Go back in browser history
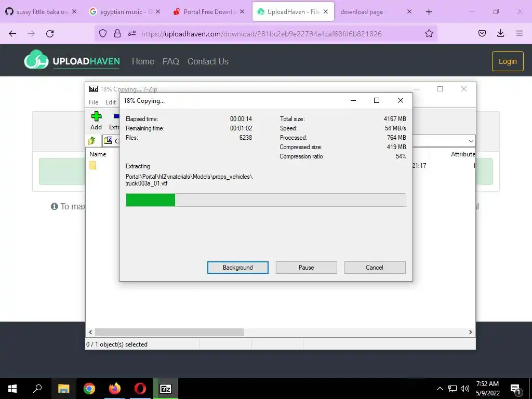Viewport: 532px width, 399px height. coord(12,33)
